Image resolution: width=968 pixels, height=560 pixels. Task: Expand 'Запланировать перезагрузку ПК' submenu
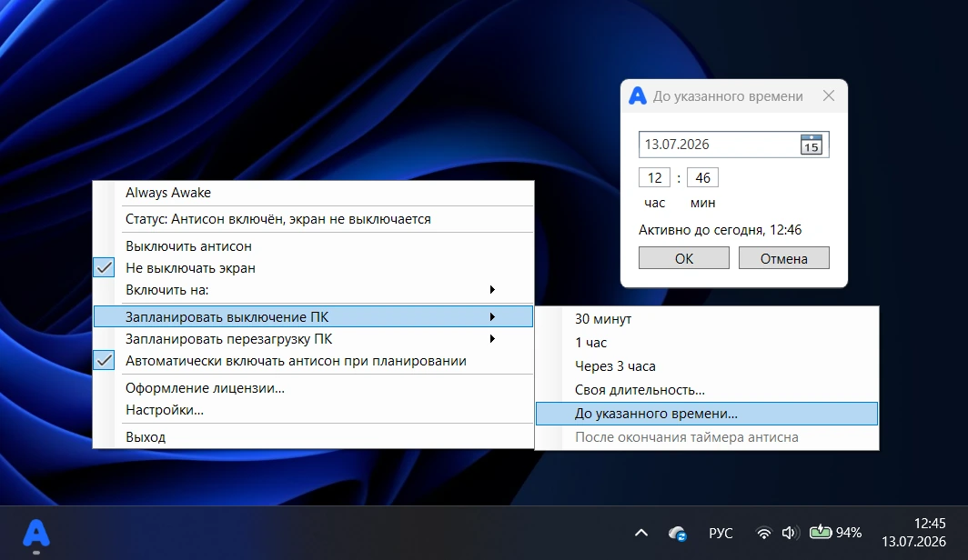tap(313, 339)
